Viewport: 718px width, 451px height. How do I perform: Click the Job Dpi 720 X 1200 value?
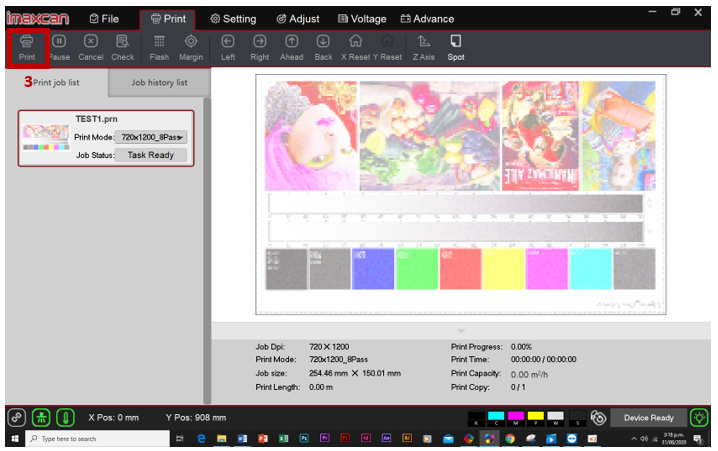pos(329,347)
